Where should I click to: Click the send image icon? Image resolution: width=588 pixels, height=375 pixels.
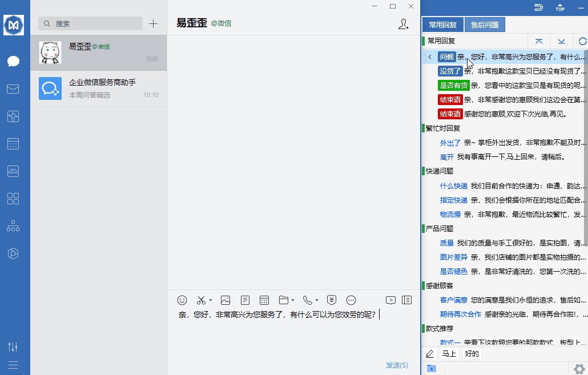[226, 300]
